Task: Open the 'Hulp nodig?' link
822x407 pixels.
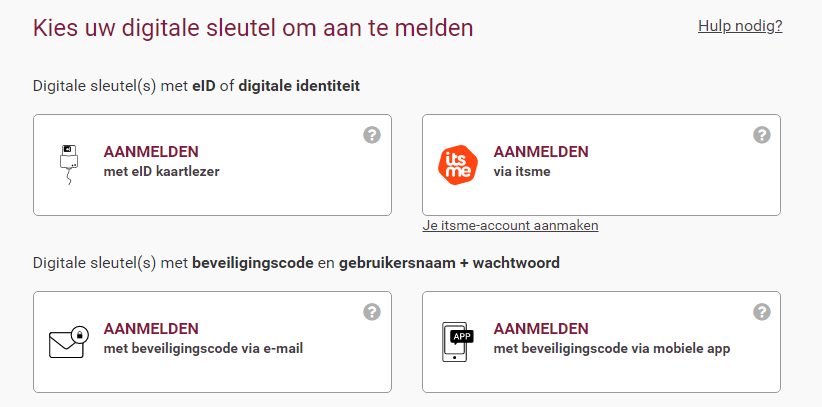Action: [x=740, y=26]
